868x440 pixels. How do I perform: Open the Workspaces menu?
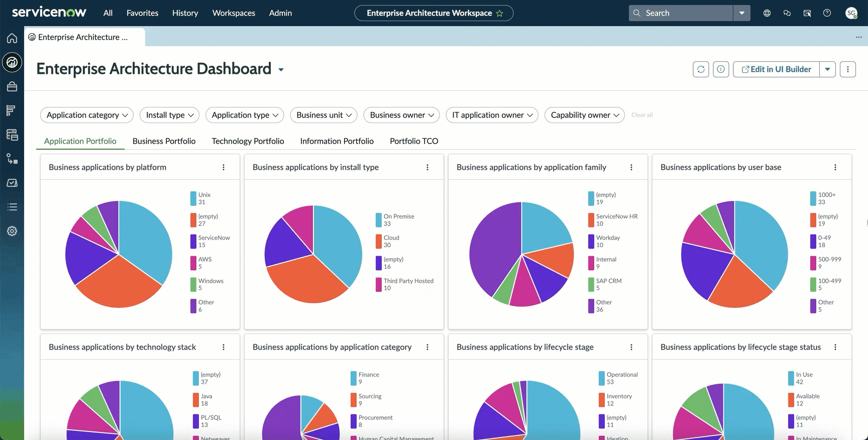(x=234, y=13)
